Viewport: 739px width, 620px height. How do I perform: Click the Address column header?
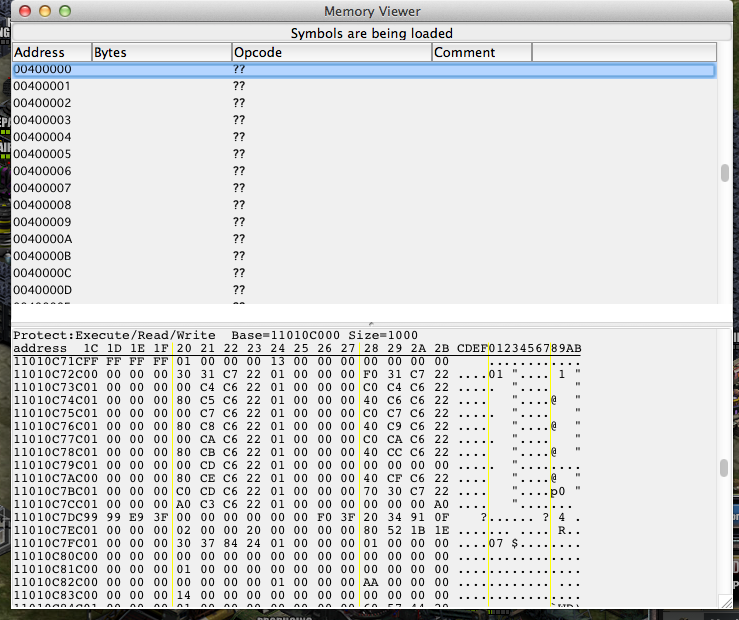pyautogui.click(x=51, y=52)
